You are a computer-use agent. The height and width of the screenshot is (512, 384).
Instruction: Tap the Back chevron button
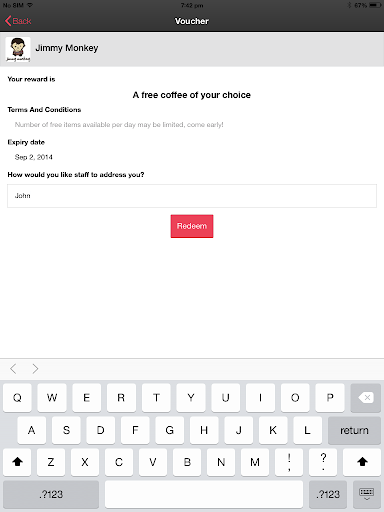click(18, 21)
